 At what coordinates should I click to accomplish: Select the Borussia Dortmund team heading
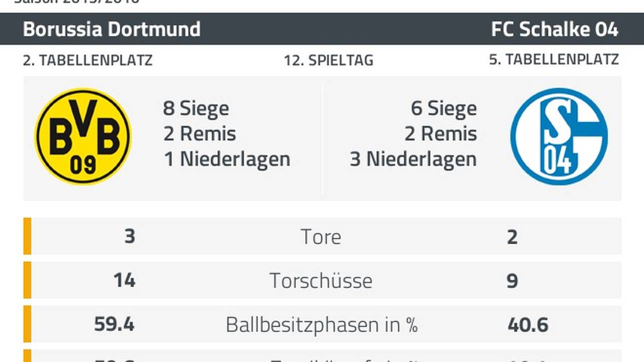point(112,29)
